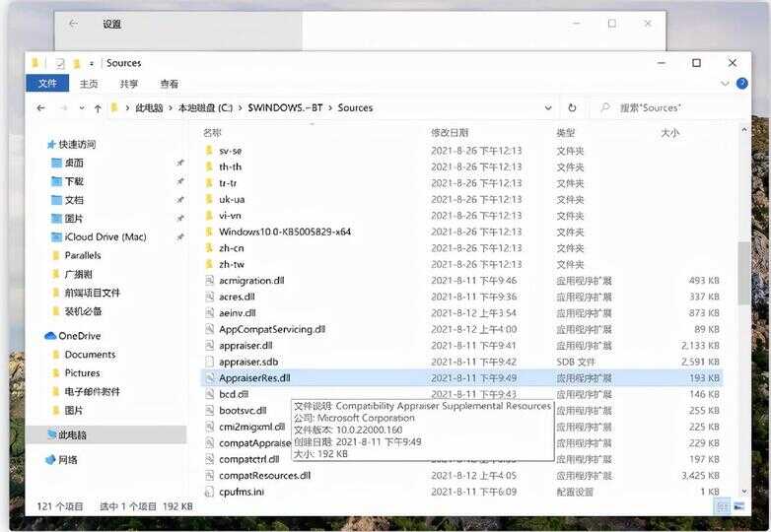The height and width of the screenshot is (532, 771).
Task: Expand the ribbon using the chevron
Action: coord(727,84)
